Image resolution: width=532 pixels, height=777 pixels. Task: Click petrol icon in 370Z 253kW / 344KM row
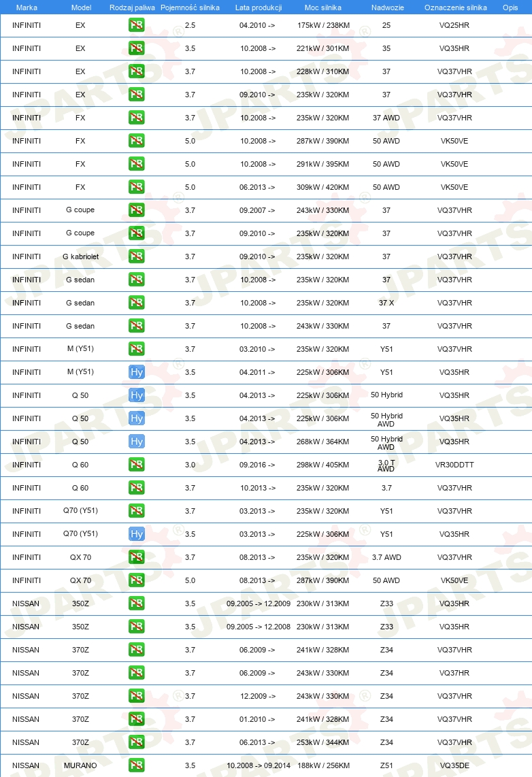136,742
